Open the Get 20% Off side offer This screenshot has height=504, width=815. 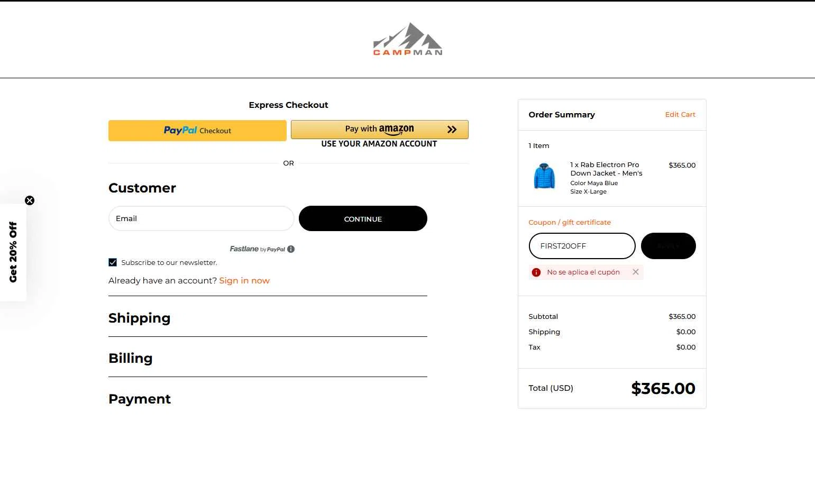[x=13, y=252]
